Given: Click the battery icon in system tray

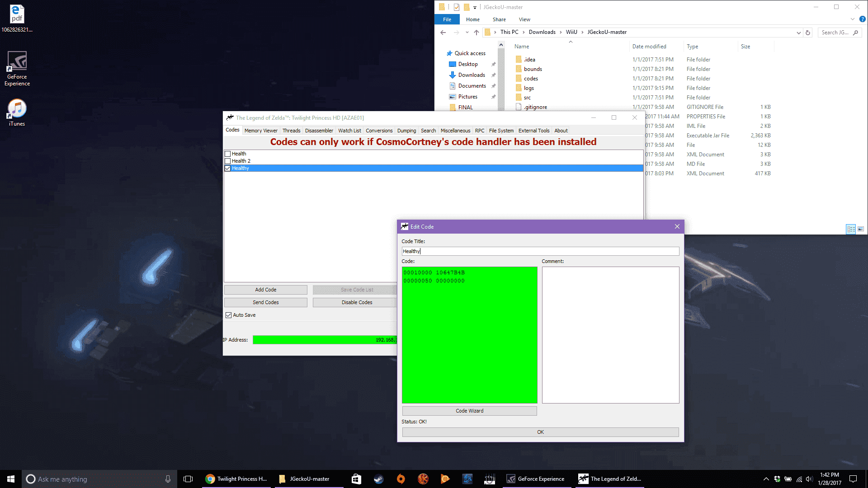Looking at the screenshot, I should [788, 479].
